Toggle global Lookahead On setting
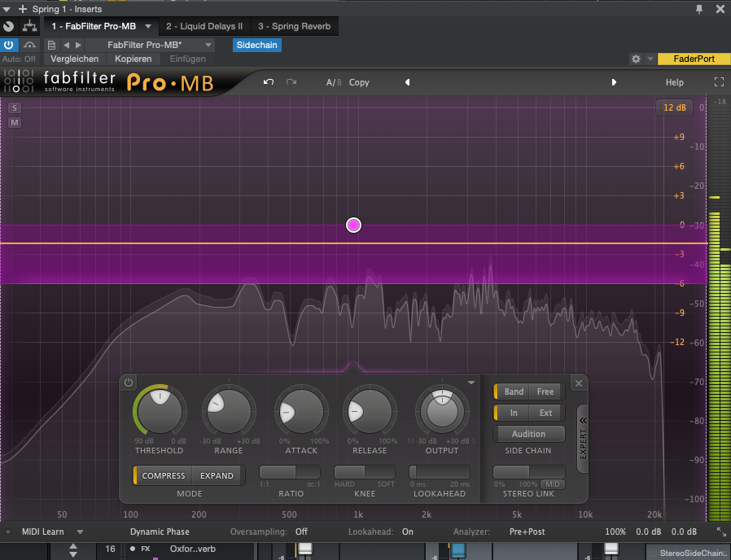Image resolution: width=731 pixels, height=560 pixels. click(408, 532)
